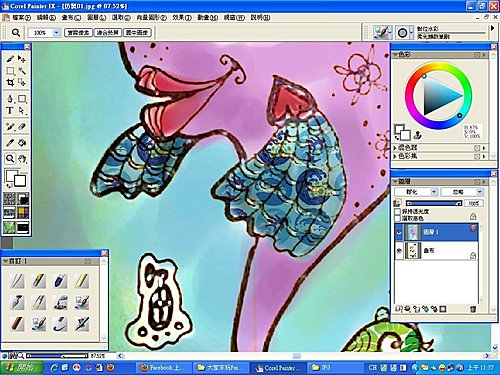Viewport: 500px width, 375px height.
Task: Click the bottom canvas zoom slider
Action: pos(57,356)
